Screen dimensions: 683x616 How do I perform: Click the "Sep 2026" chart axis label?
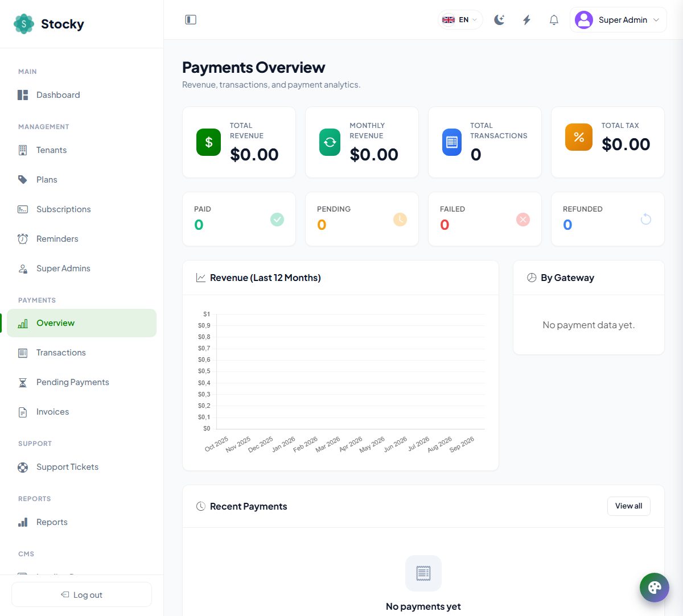462,444
